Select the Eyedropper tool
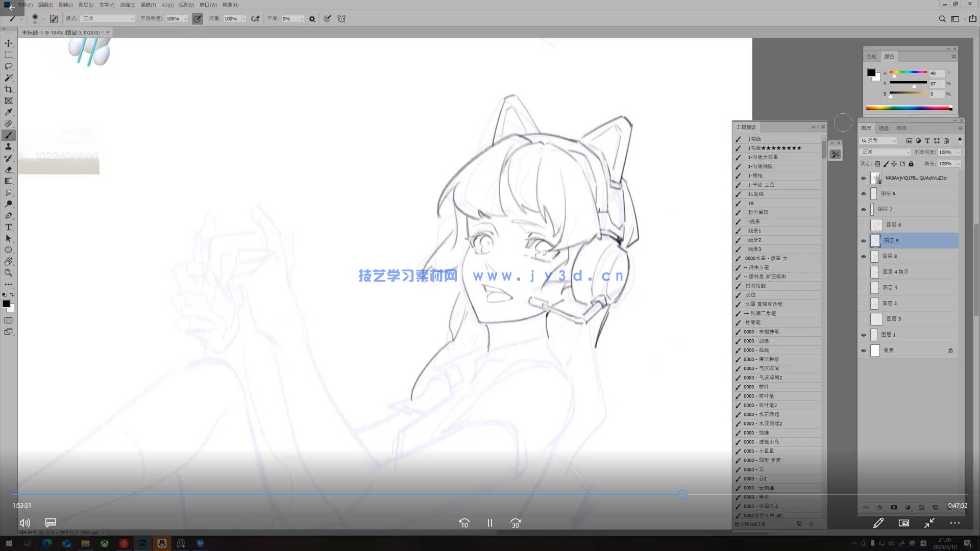980x551 pixels. (x=9, y=112)
